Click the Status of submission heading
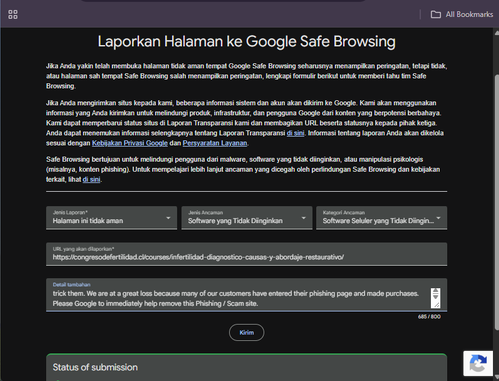The width and height of the screenshot is (499, 381). [95, 367]
